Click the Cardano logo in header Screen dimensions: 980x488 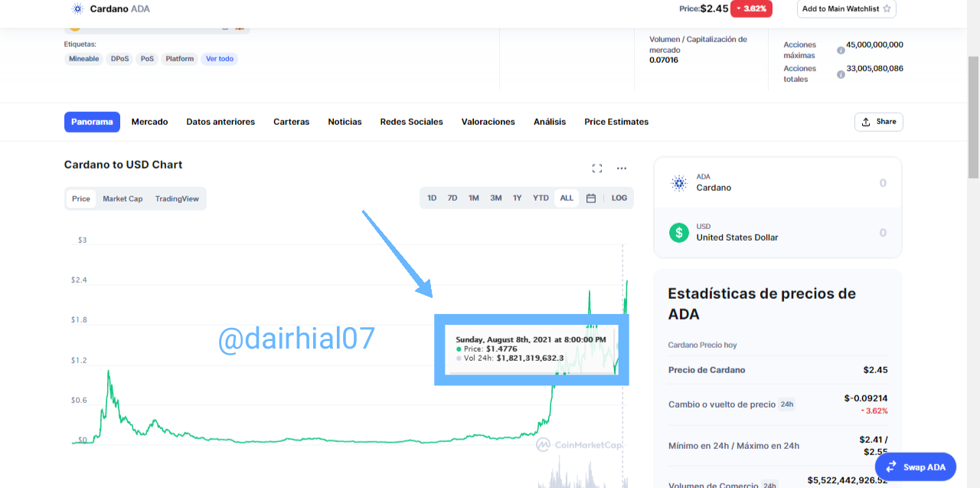[77, 9]
